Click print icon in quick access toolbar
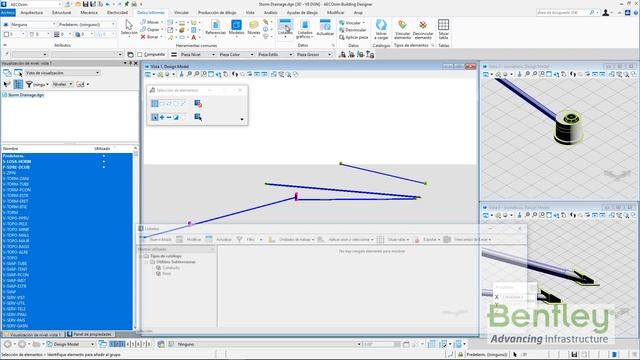640x360 pixels. click(133, 4)
